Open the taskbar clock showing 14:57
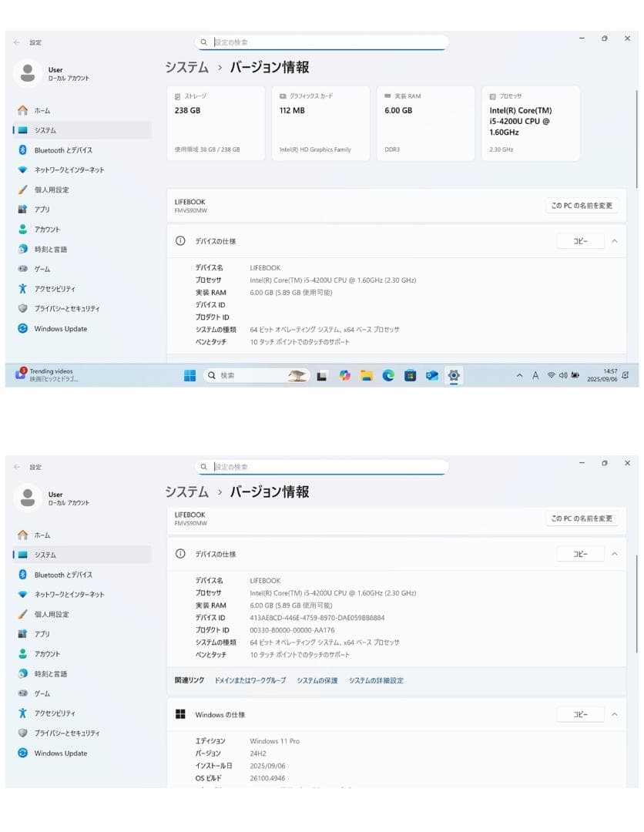Viewport: 644px width, 832px height. [x=602, y=375]
